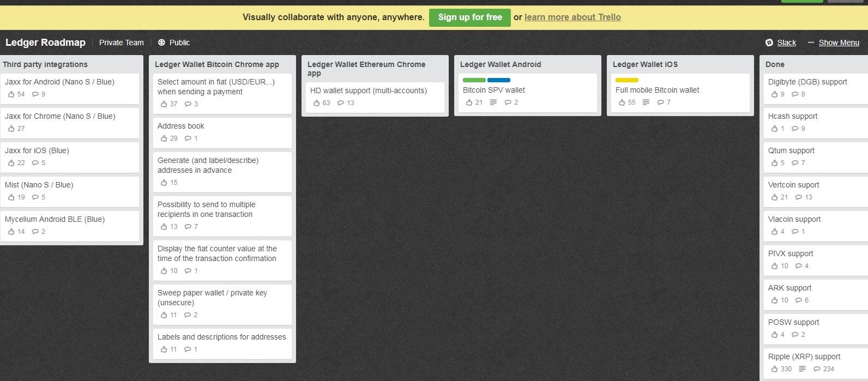Open the learn more about Trello link

pyautogui.click(x=572, y=17)
